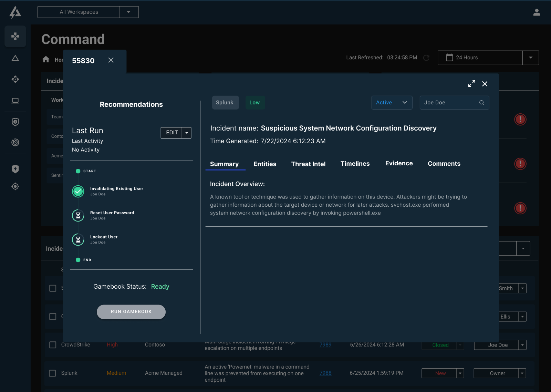Open the user profile icon
This screenshot has height=392, width=551.
tap(537, 12)
